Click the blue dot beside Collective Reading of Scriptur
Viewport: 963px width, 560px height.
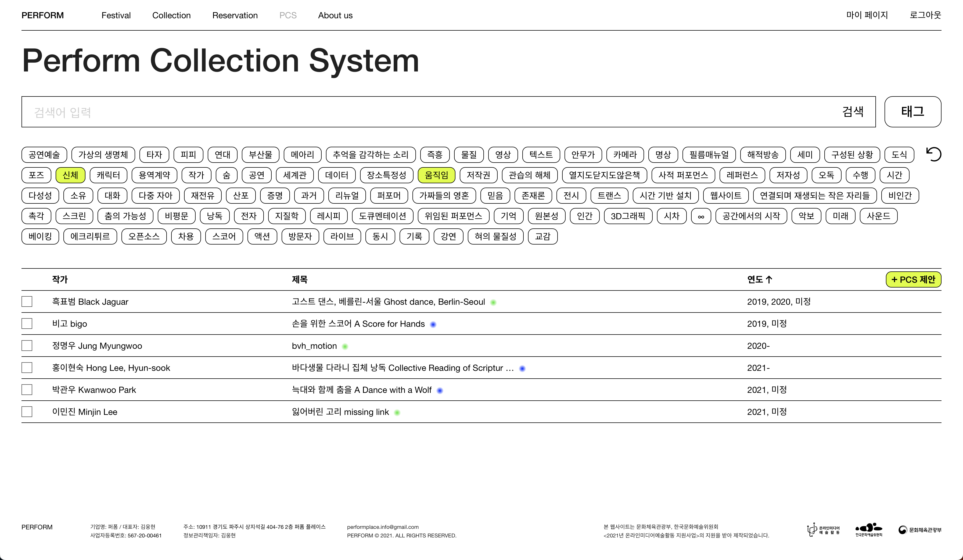coord(522,368)
